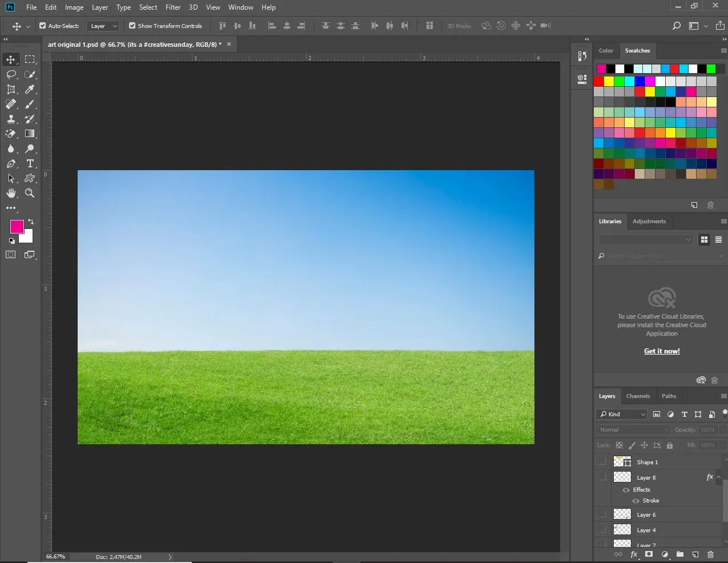This screenshot has width=728, height=563.
Task: Hide the Stroke effect on Layer 8
Action: click(636, 501)
